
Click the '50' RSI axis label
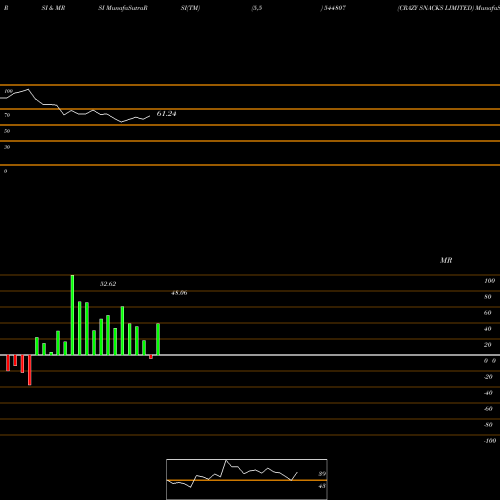click(7, 131)
